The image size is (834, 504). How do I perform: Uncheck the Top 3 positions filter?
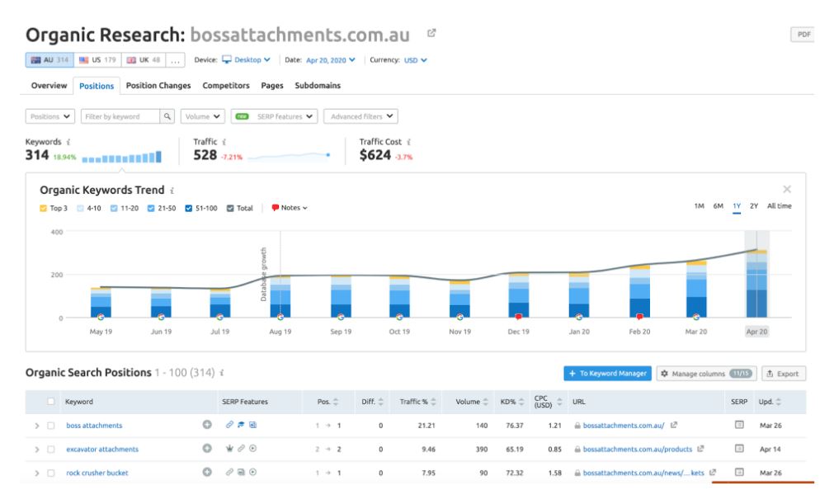tap(41, 208)
